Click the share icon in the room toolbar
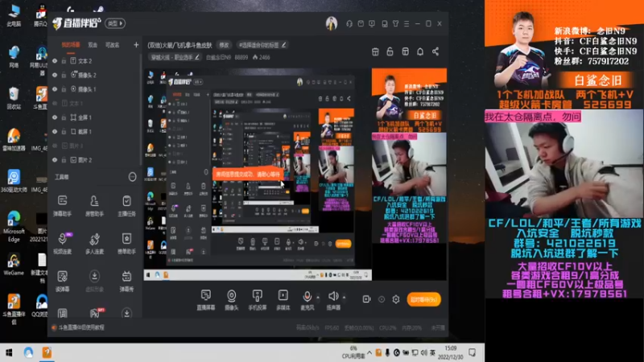 [436, 51]
